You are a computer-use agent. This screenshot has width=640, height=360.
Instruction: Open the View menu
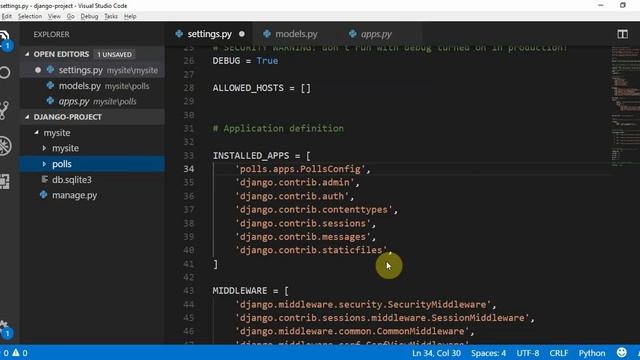54,16
